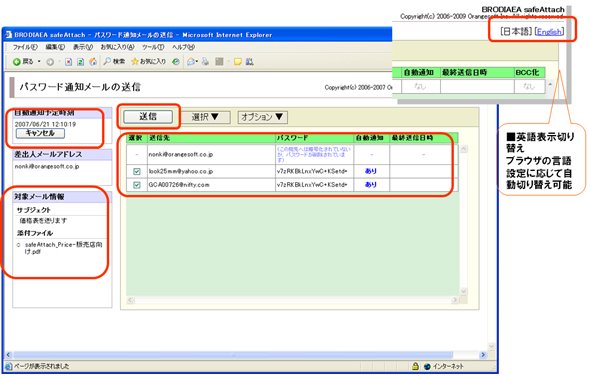Click the Refresh page icon
Screen dimensions: 590x376
click(81, 62)
